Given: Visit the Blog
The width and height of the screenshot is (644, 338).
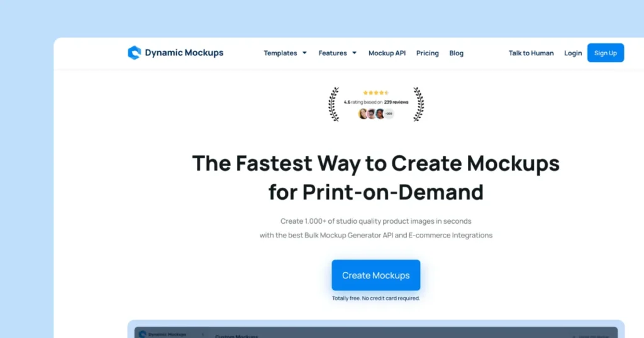Looking at the screenshot, I should tap(457, 53).
